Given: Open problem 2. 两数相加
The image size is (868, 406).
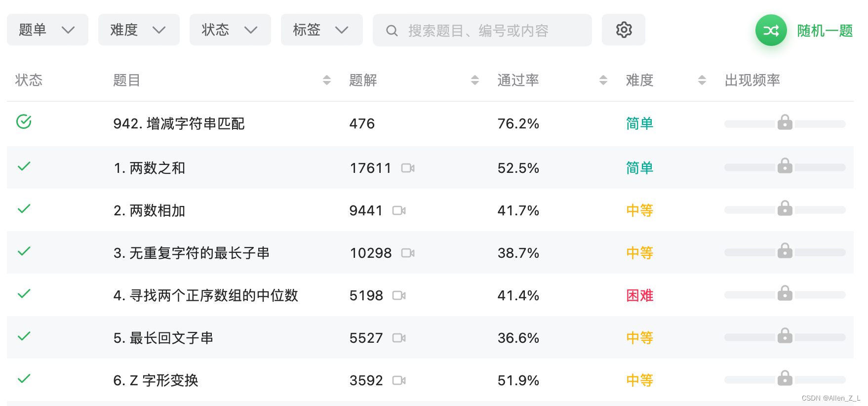Looking at the screenshot, I should (149, 210).
